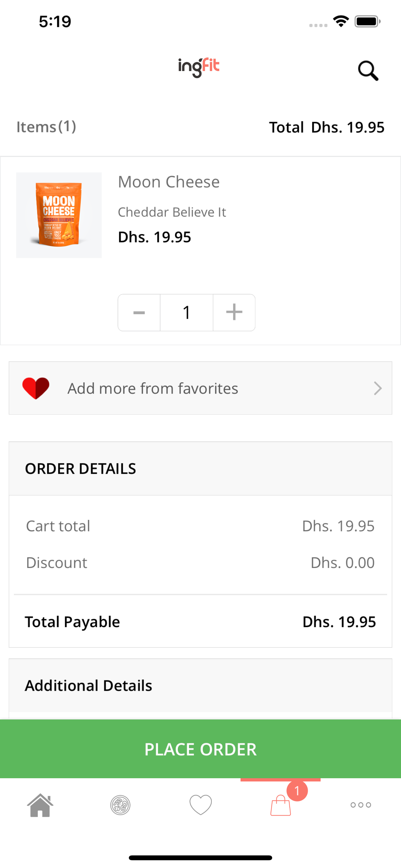Increase Moon Cheese quantity with plus
Screen dimensions: 401x868
click(x=234, y=312)
